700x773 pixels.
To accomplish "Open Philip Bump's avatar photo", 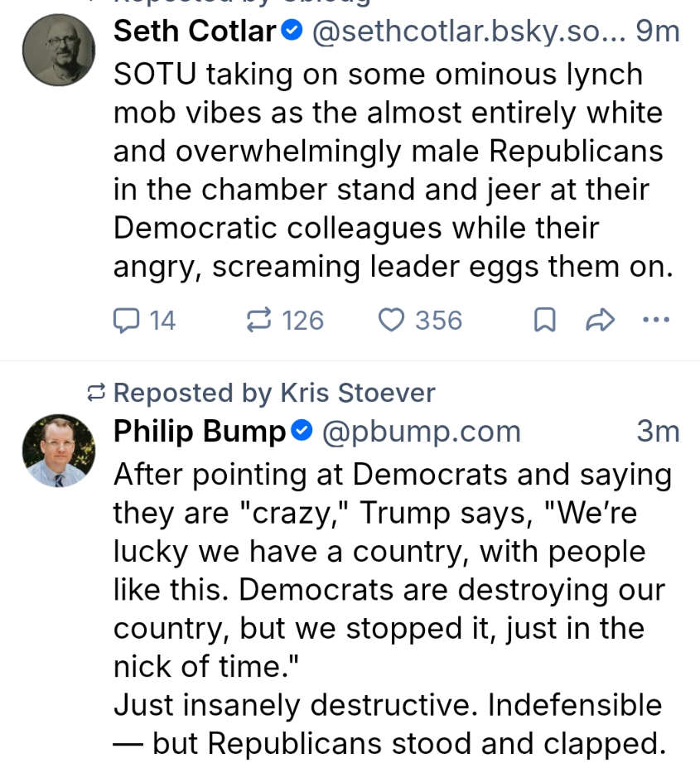I will (59, 451).
